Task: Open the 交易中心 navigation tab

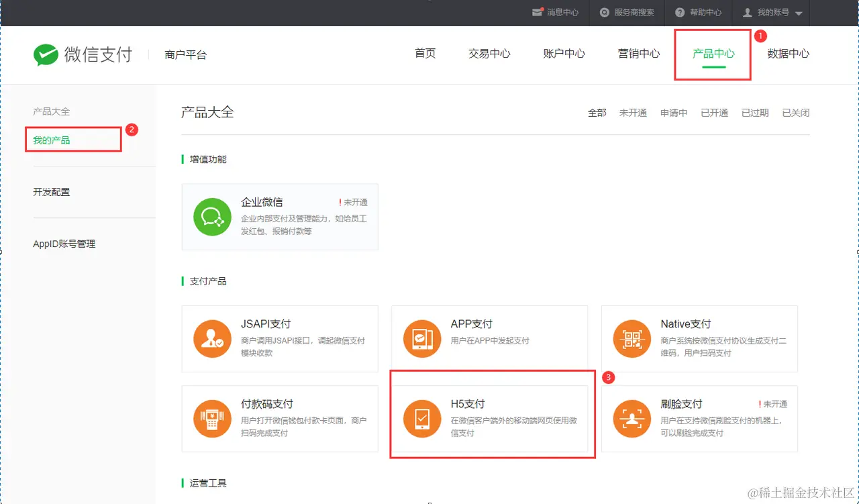Action: (x=489, y=54)
